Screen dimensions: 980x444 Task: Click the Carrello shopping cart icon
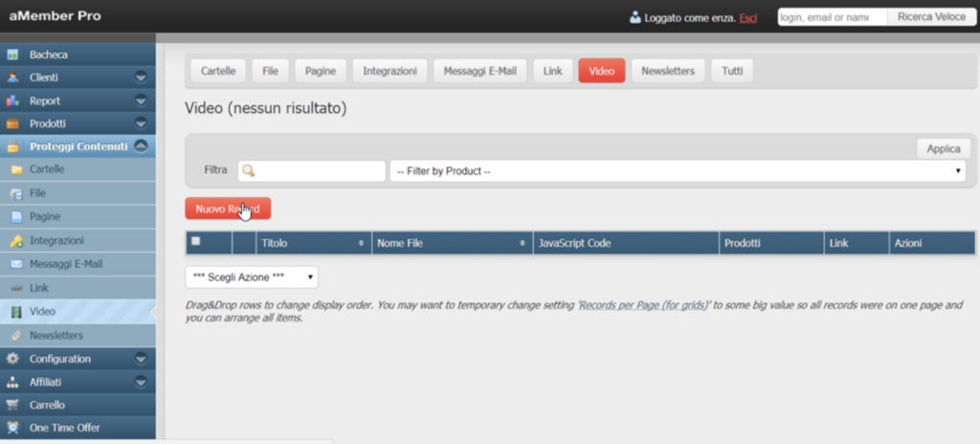pos(12,405)
